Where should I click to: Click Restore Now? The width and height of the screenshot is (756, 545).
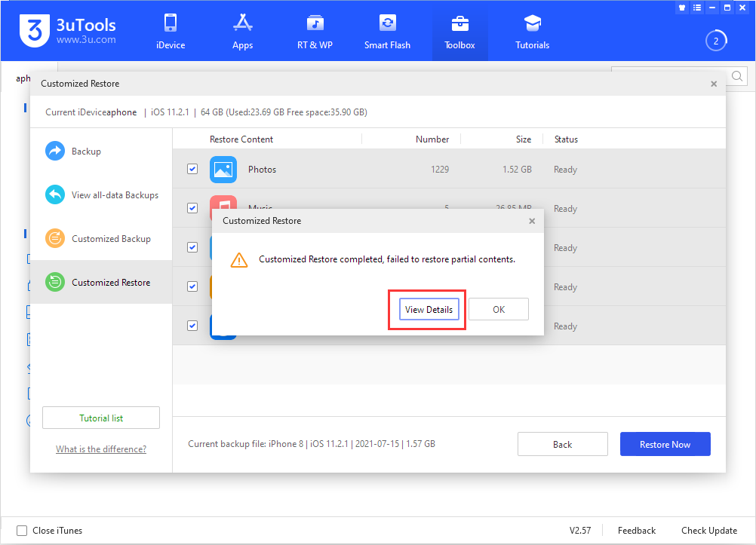click(x=665, y=443)
